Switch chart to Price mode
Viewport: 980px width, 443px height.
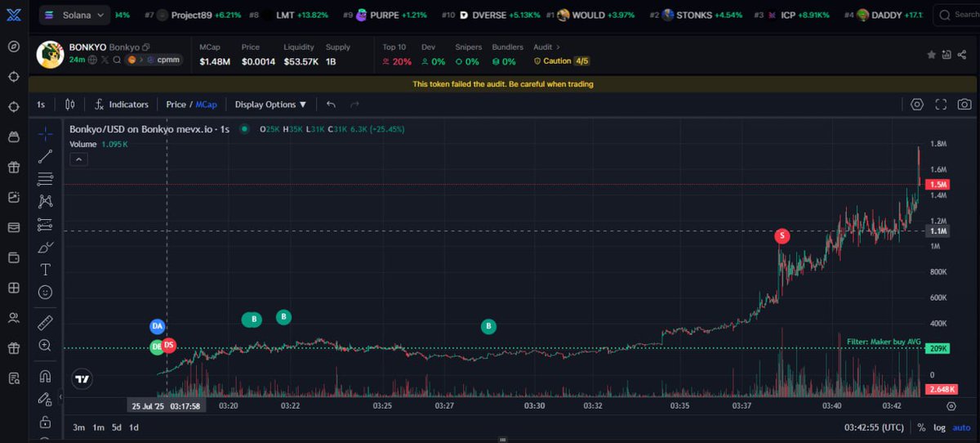coord(176,105)
